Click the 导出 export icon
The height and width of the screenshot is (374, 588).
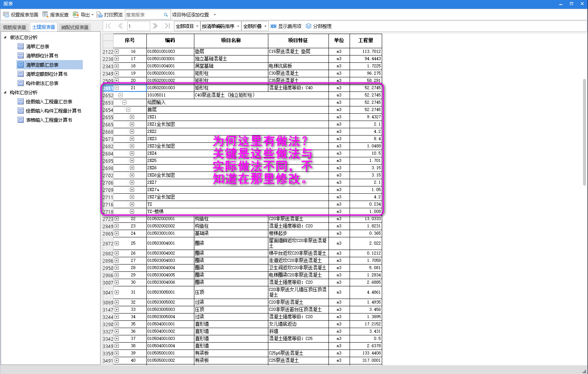click(x=76, y=15)
